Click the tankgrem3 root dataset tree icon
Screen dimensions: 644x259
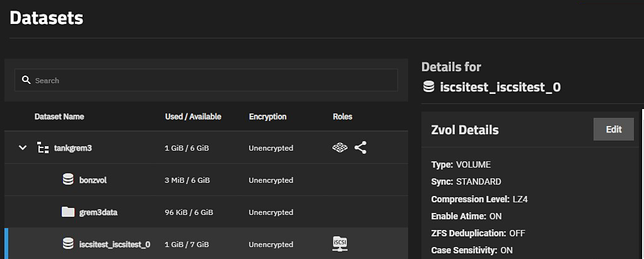coord(43,148)
